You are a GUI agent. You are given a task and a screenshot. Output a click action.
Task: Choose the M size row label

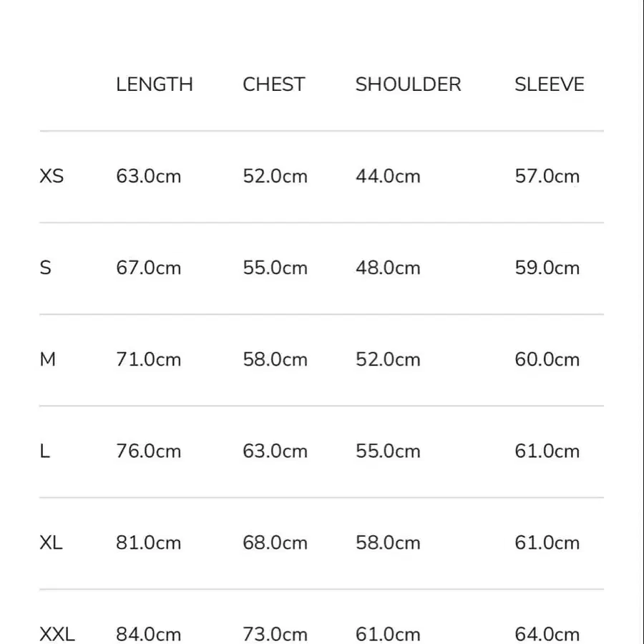pyautogui.click(x=47, y=359)
